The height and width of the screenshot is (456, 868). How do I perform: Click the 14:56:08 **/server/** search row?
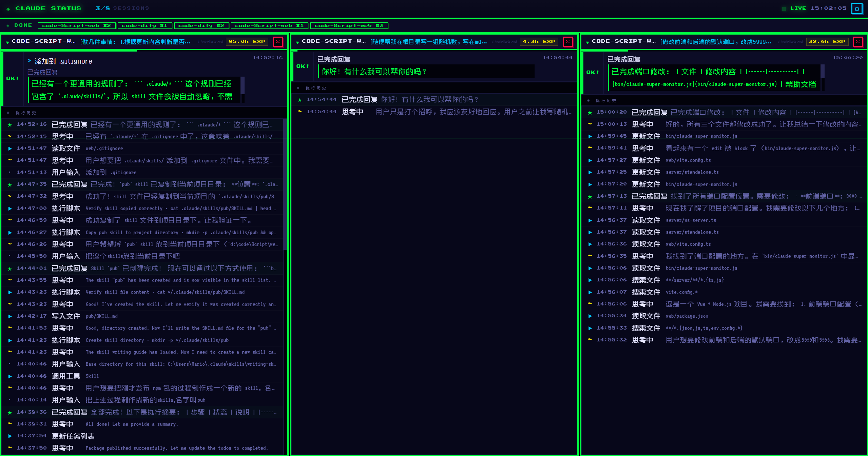pos(724,280)
